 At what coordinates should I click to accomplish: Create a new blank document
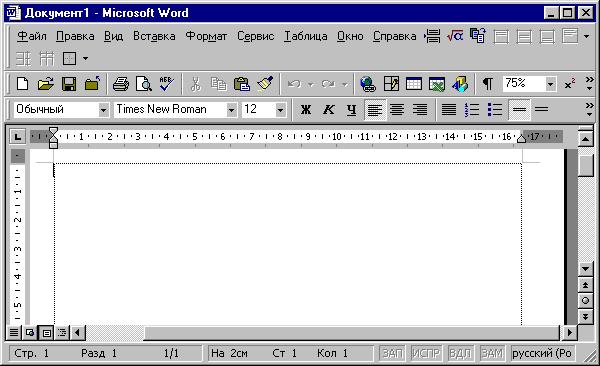click(22, 83)
